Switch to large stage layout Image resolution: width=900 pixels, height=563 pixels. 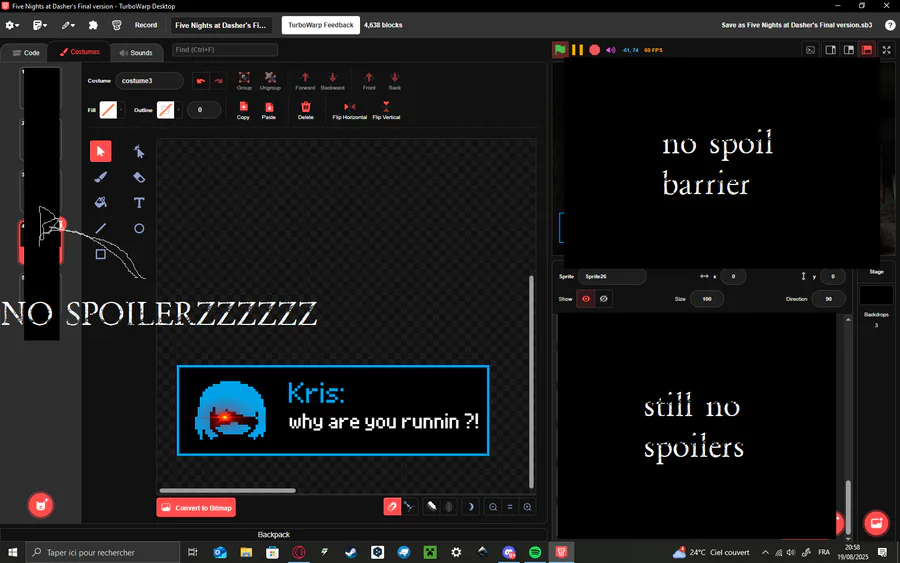coord(848,50)
